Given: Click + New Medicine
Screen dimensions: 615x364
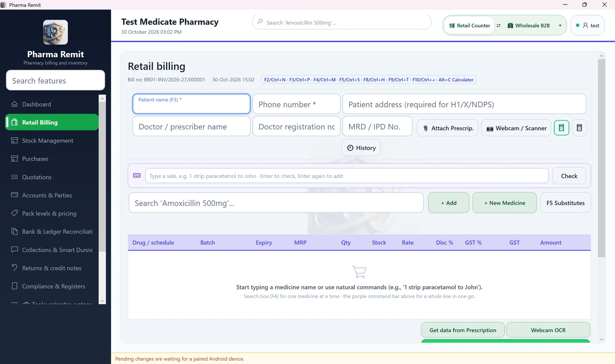Looking at the screenshot, I should click(505, 203).
